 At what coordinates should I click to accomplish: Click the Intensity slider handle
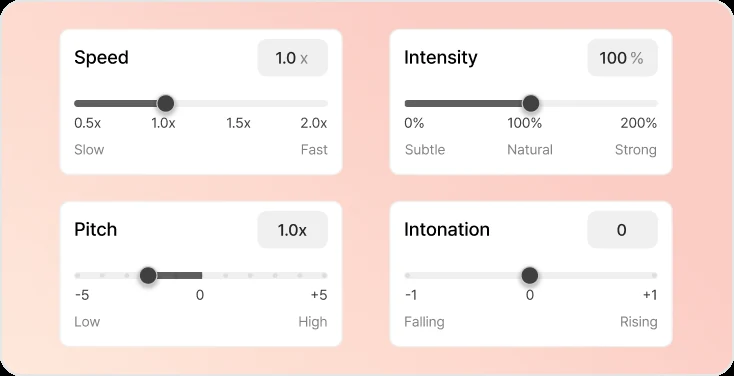(x=530, y=103)
